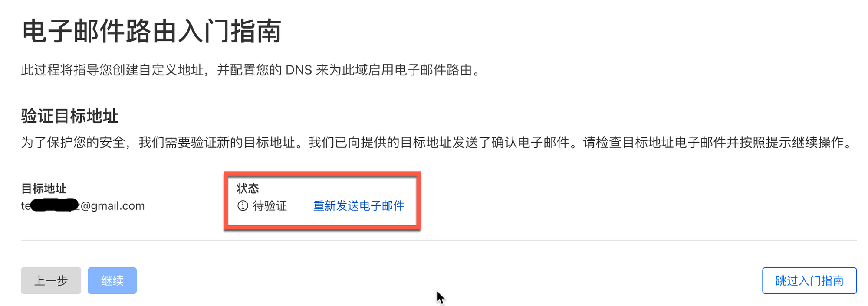
Task: Click the blue 继续 button
Action: coord(112,280)
